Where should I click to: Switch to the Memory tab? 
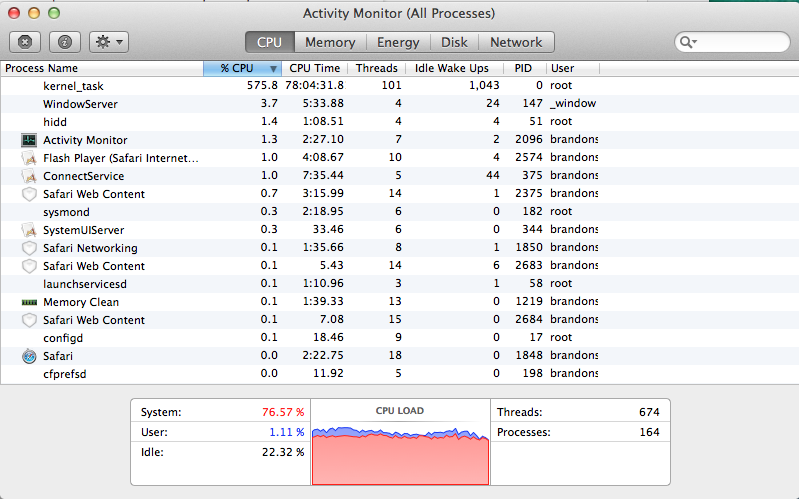coord(330,42)
